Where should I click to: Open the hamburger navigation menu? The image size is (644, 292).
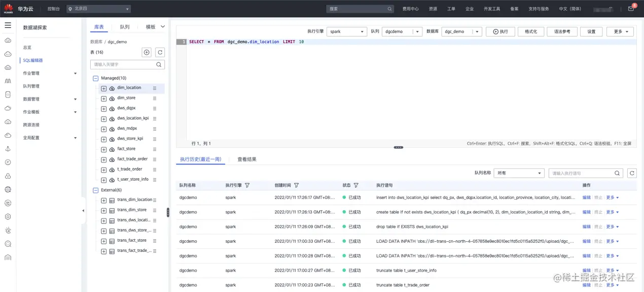coord(8,25)
